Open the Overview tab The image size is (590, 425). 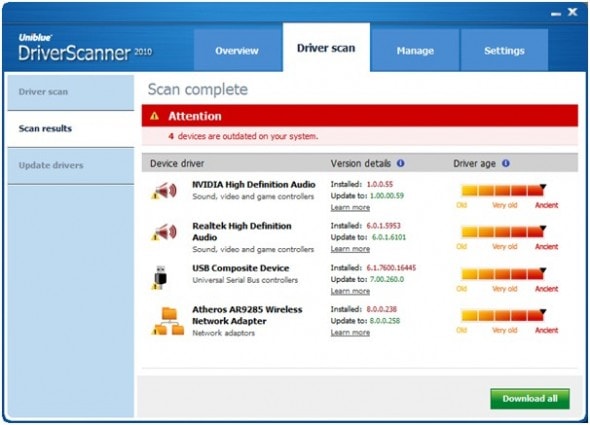pyautogui.click(x=237, y=50)
